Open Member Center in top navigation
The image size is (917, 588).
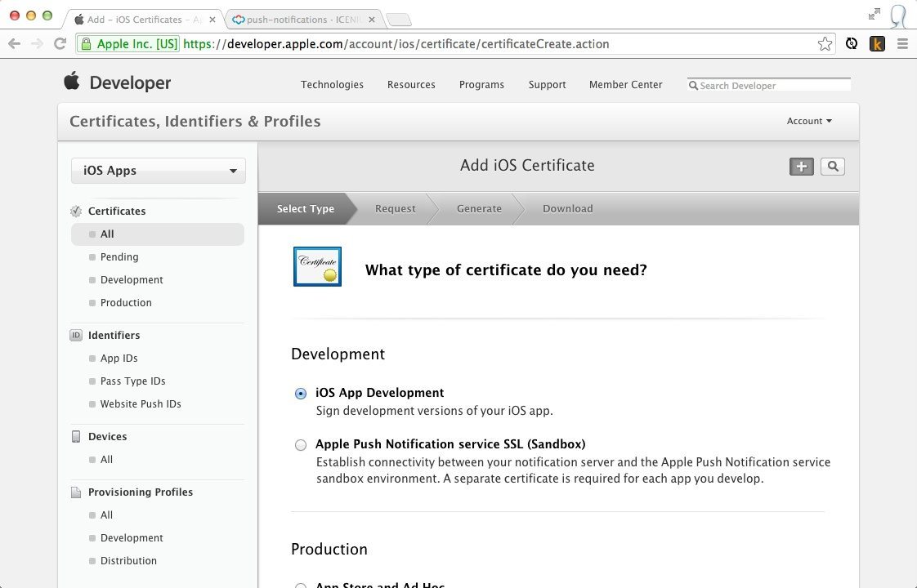pyautogui.click(x=625, y=85)
